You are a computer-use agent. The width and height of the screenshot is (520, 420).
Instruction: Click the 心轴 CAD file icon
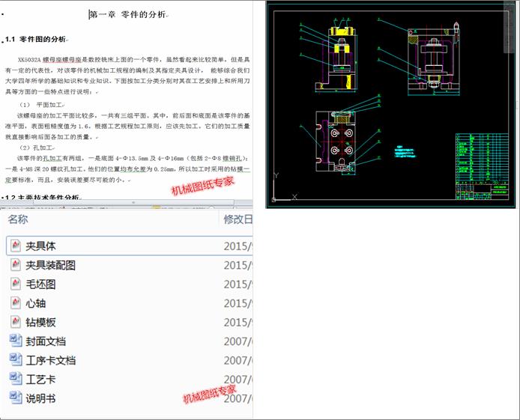point(16,303)
